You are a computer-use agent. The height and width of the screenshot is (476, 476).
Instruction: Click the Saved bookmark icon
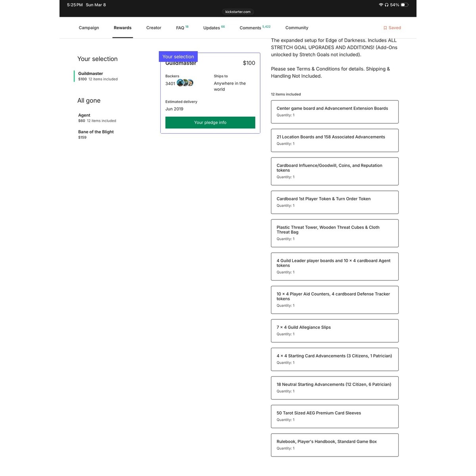(x=385, y=28)
